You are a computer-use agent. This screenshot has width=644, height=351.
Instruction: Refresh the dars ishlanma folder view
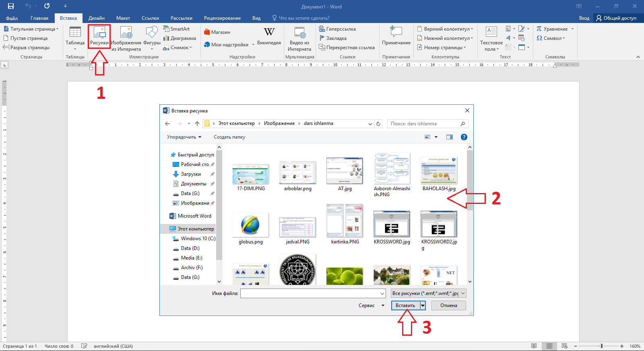tap(378, 124)
